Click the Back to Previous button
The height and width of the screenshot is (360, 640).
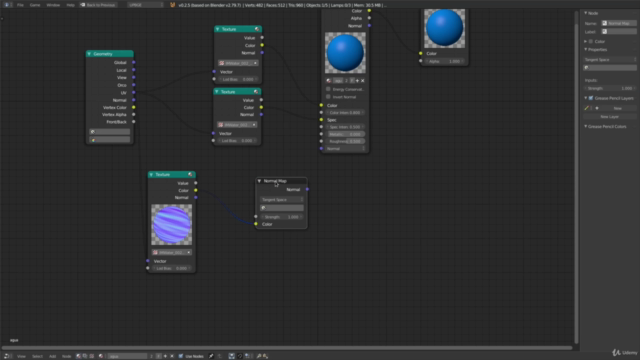pyautogui.click(x=98, y=5)
